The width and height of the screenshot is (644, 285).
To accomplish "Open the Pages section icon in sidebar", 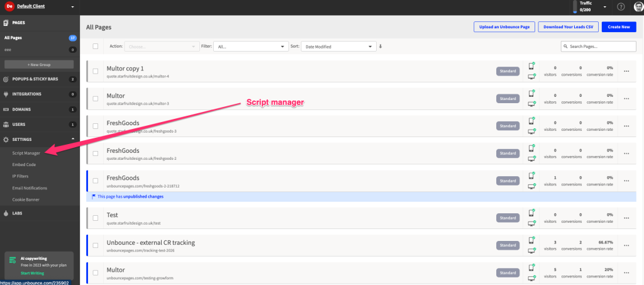I will point(6,23).
